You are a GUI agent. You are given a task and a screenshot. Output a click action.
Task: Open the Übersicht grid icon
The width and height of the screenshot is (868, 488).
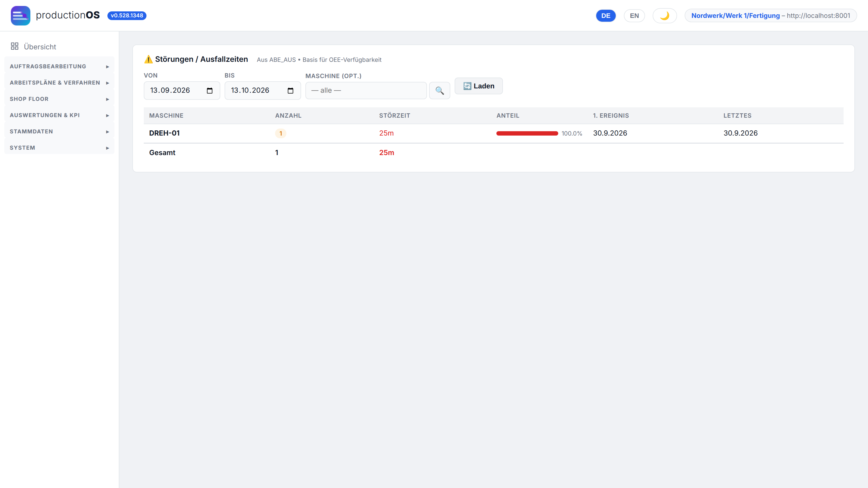pyautogui.click(x=14, y=46)
